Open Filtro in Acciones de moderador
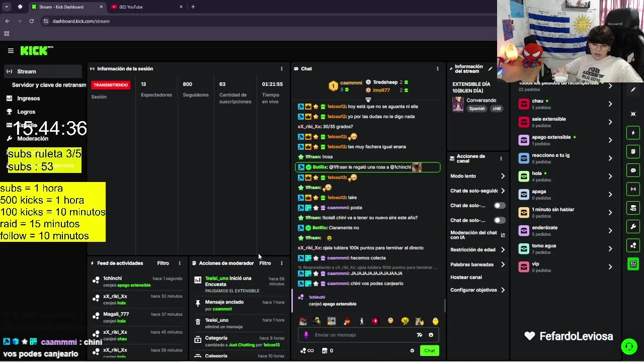 coord(265,263)
